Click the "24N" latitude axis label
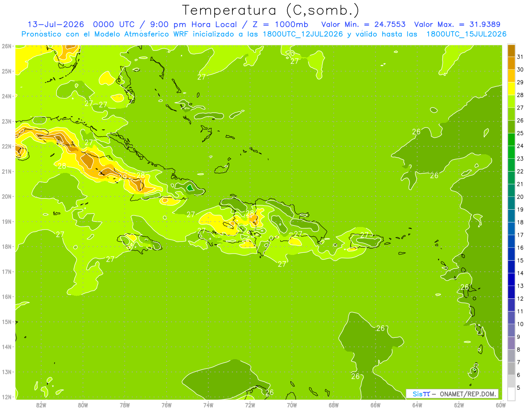 (7, 96)
